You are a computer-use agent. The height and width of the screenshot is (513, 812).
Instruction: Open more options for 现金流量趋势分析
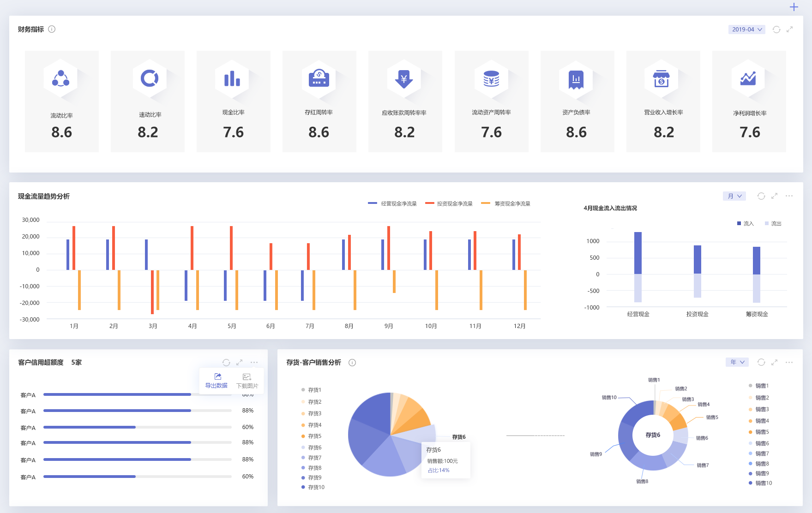789,196
